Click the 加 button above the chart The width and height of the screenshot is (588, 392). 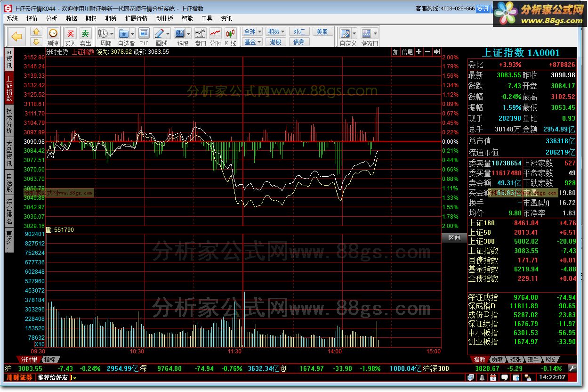click(396, 52)
